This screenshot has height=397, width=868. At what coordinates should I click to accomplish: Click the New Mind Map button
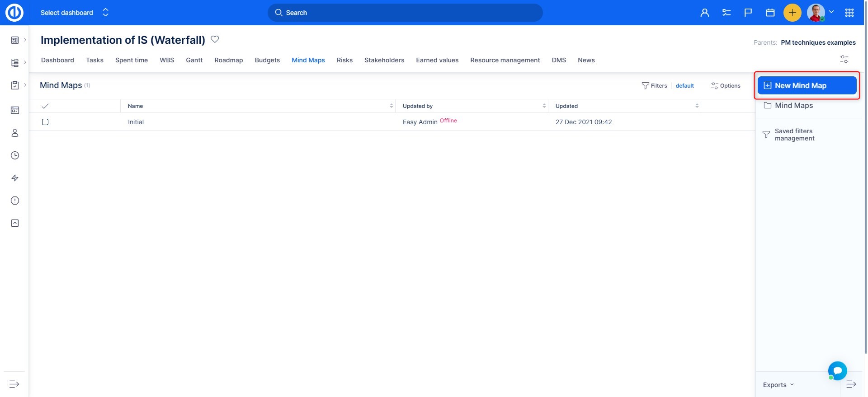807,85
